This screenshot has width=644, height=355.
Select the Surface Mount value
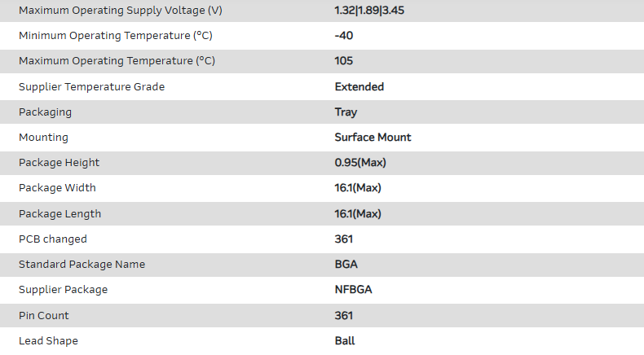coord(373,138)
